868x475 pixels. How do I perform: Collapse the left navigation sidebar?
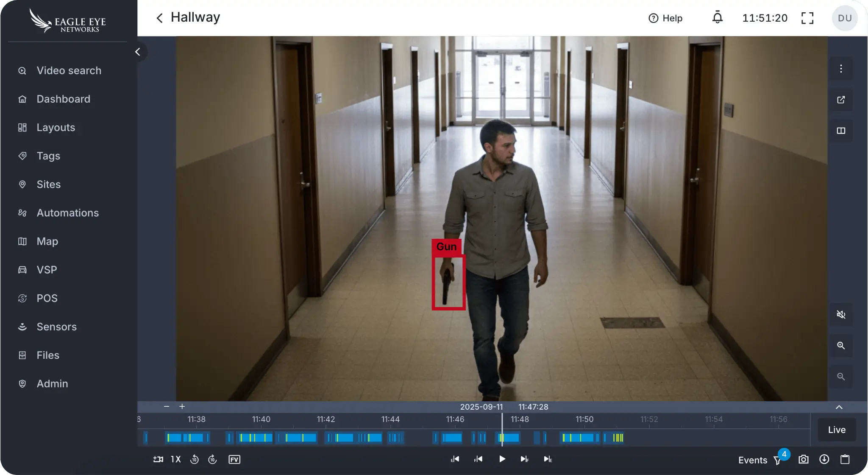point(138,51)
